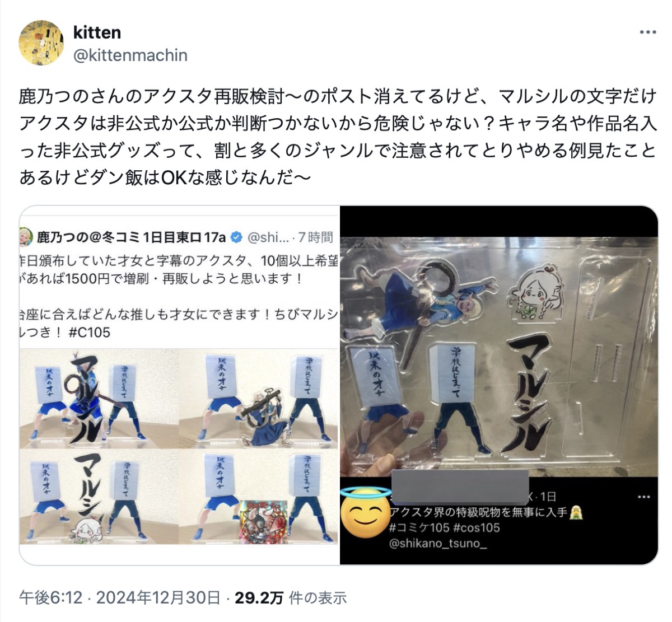The height and width of the screenshot is (622, 672).
Task: Open the right attached acrylic stand photo
Action: 499,386
